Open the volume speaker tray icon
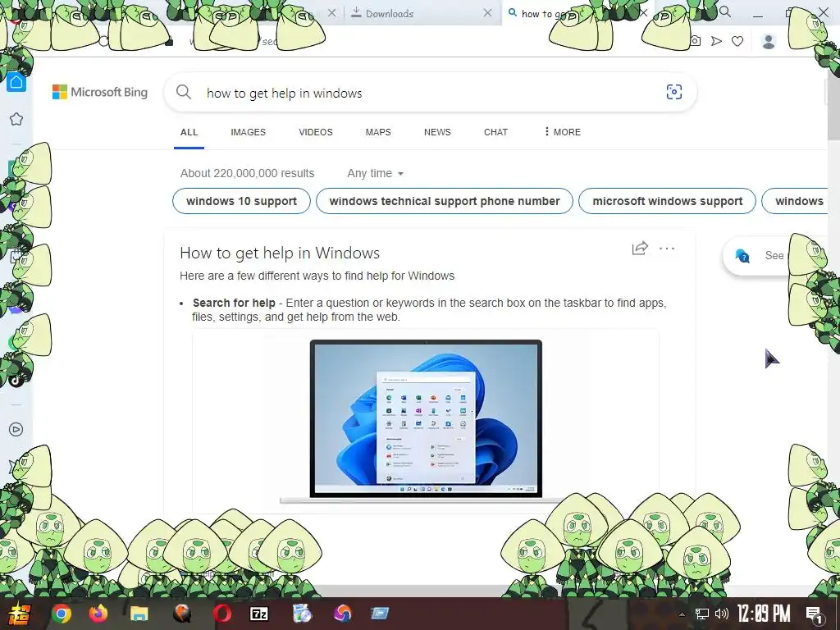The height and width of the screenshot is (630, 840). [722, 614]
